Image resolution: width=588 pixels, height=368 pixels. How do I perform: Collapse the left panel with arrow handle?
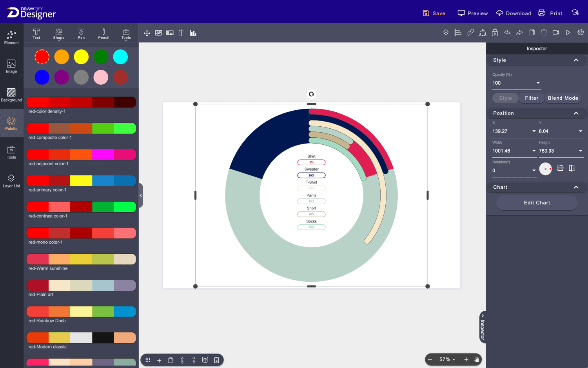coord(141,195)
